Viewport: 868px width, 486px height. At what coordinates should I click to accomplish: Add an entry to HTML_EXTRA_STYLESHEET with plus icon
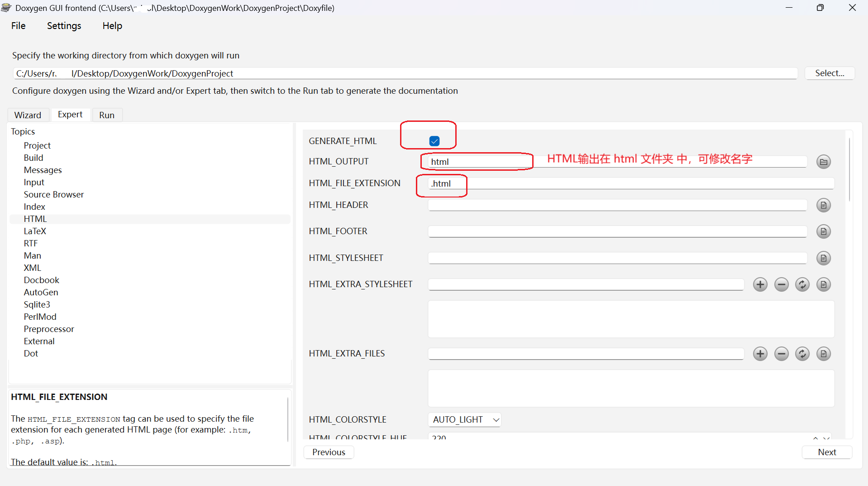760,284
